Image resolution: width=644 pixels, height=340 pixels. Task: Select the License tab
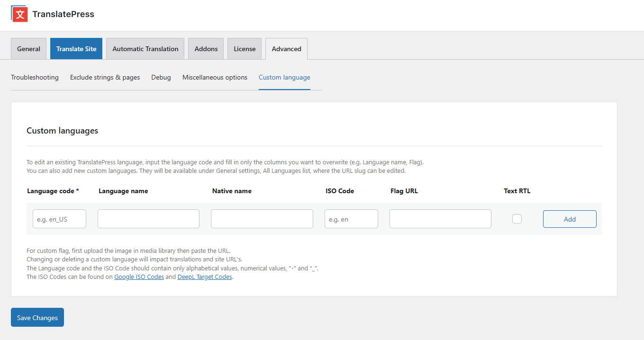(x=245, y=49)
